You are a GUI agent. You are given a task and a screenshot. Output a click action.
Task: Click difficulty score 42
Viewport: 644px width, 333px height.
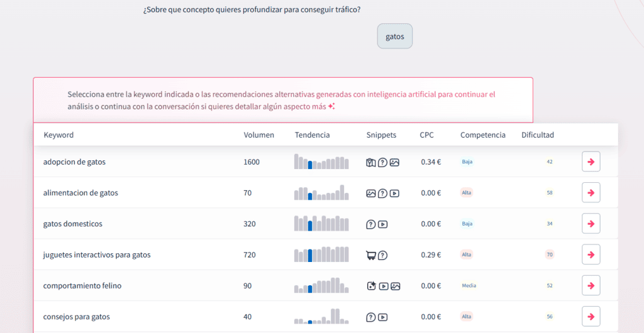pos(550,162)
